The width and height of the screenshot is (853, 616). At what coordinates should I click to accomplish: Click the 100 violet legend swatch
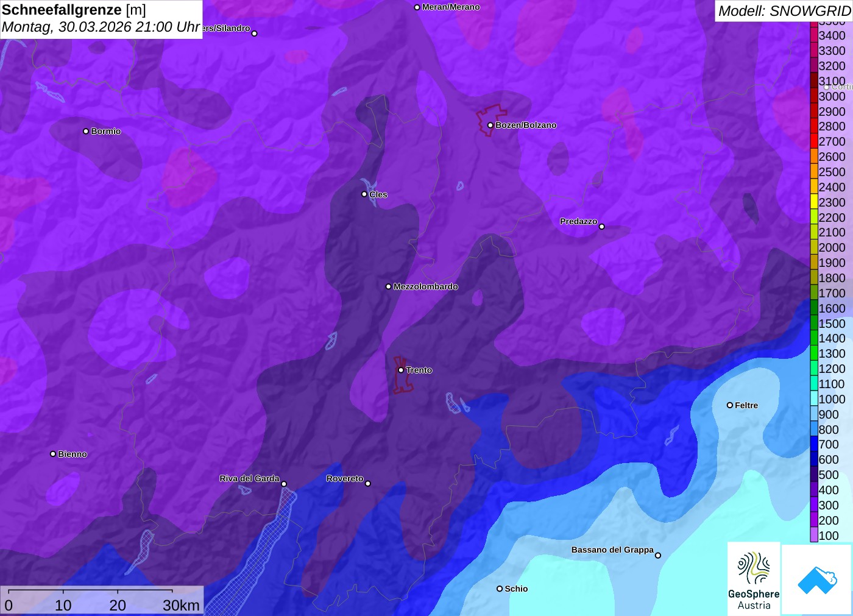[814, 536]
